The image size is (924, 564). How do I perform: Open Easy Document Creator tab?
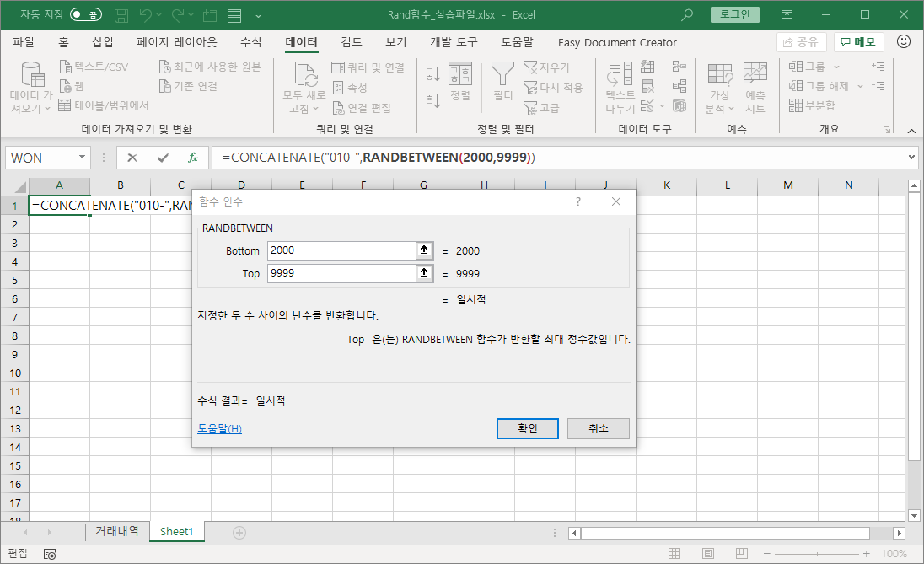(x=617, y=42)
